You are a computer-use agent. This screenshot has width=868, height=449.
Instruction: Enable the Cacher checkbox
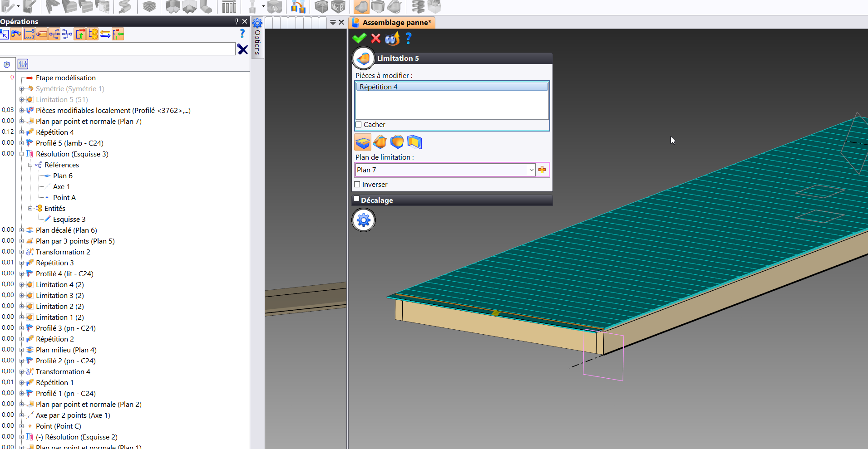[359, 125]
